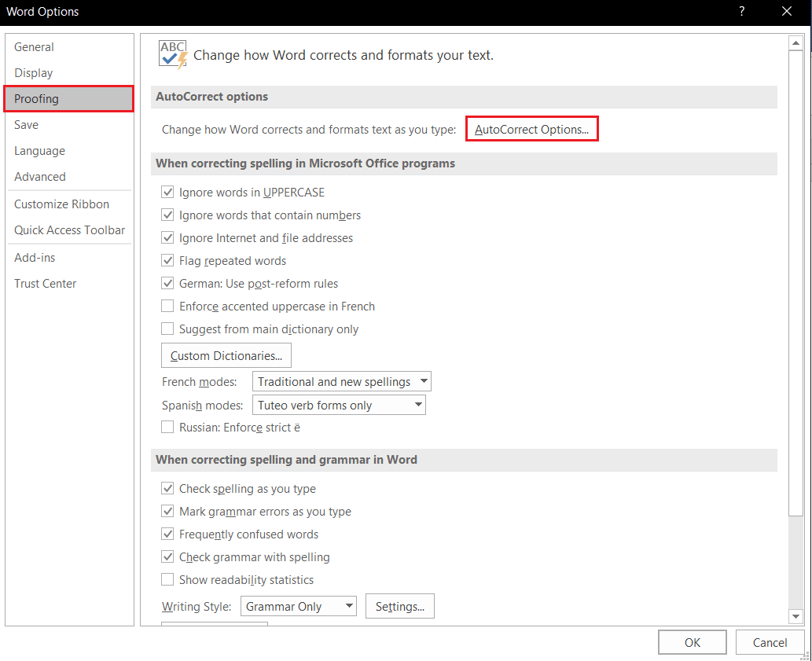Click 'When correcting spelling and grammar in Word' header
Screen dimensions: 812x661
(464, 460)
